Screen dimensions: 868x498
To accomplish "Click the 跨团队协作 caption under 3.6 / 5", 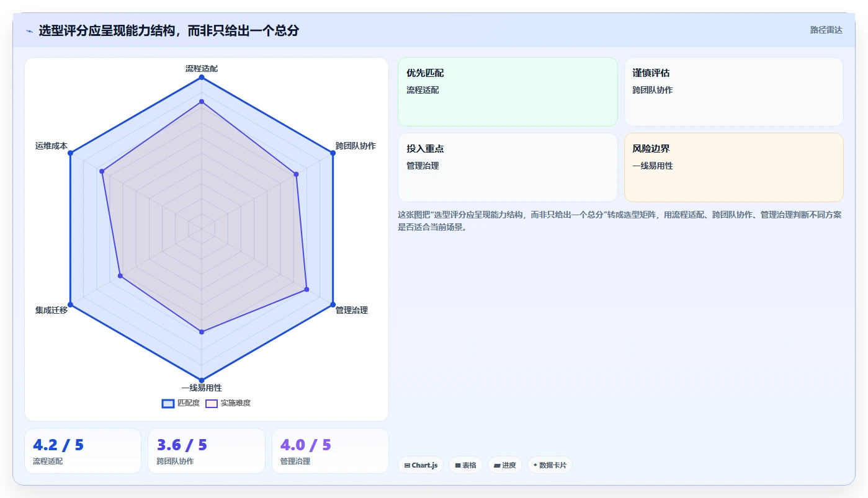I will pos(176,461).
